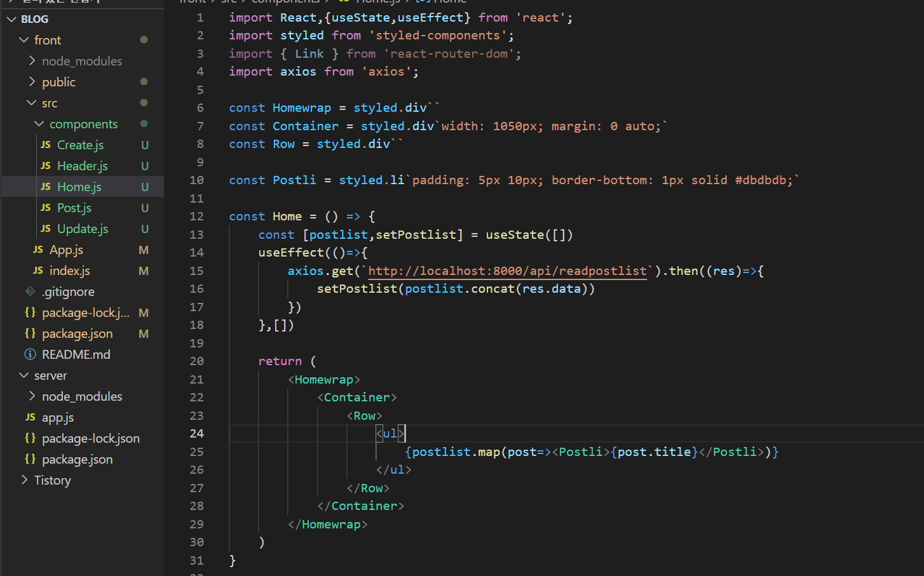Collapse the BLOG workspace section
The image size is (924, 576).
pos(11,19)
